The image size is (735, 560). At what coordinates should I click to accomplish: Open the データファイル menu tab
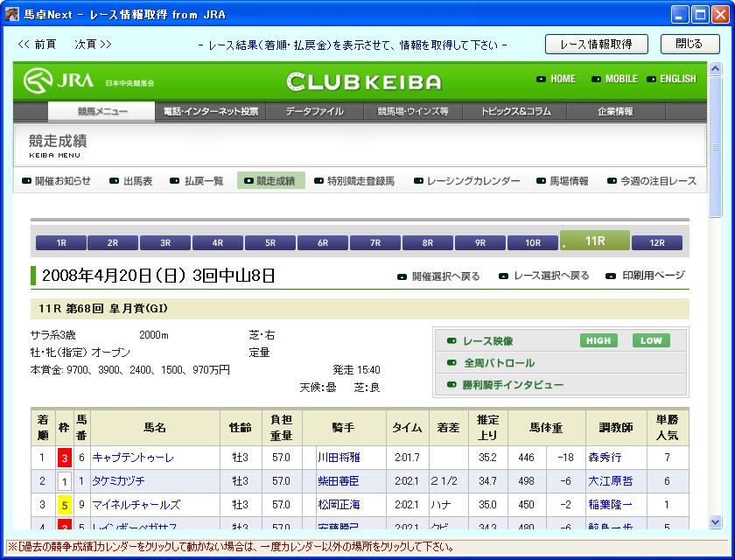click(x=314, y=112)
